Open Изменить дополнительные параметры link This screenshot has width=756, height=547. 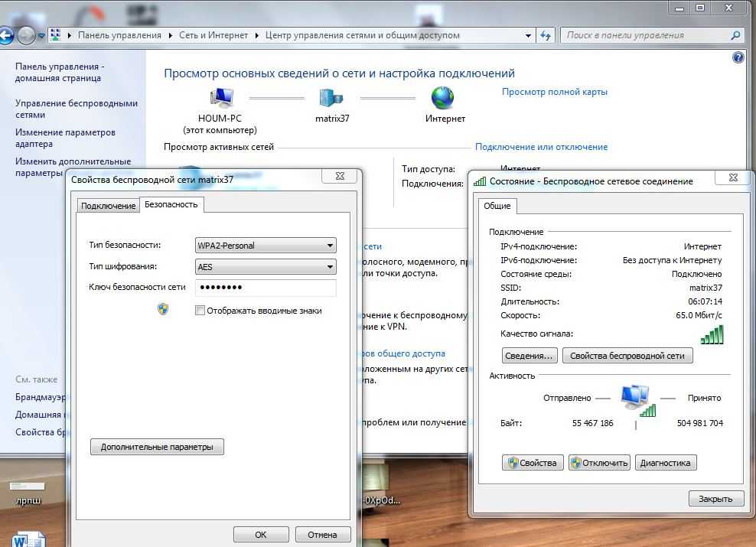[x=73, y=167]
